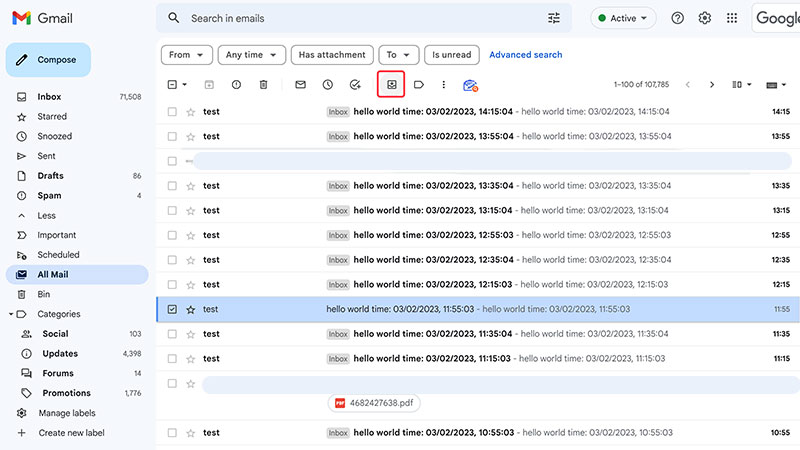
Task: Open the To filter dropdown
Action: [x=398, y=55]
